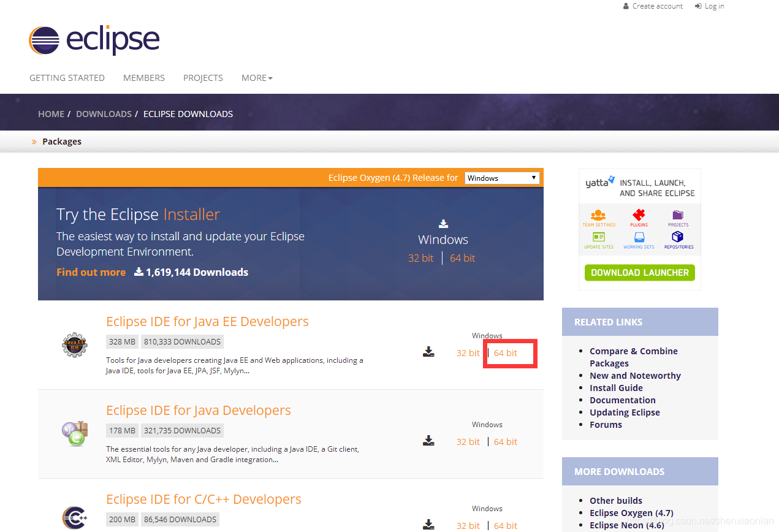The image size is (779, 532).
Task: Click the Find out more link
Action: click(91, 272)
